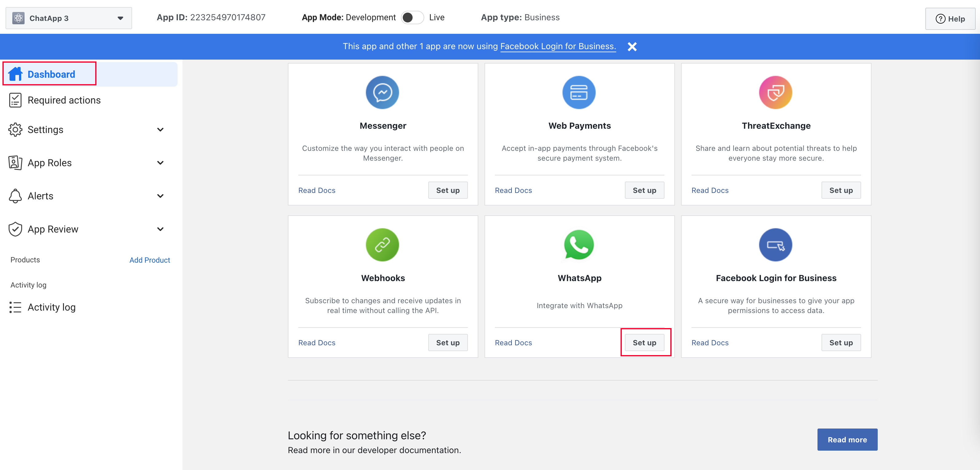Click Set up for WhatsApp
Viewport: 980px width, 470px height.
coord(645,343)
